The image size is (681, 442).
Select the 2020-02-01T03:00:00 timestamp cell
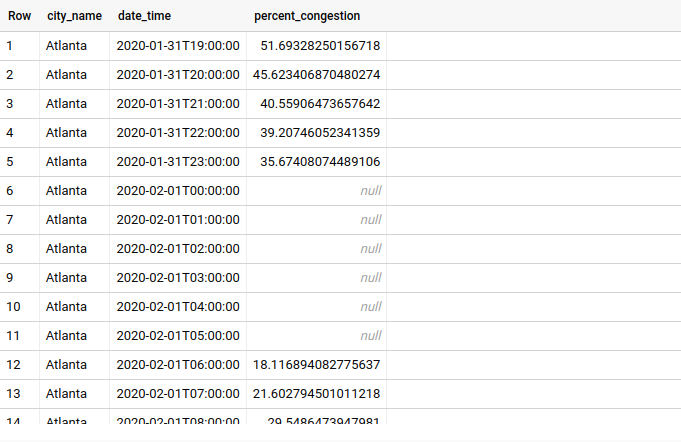pos(178,278)
